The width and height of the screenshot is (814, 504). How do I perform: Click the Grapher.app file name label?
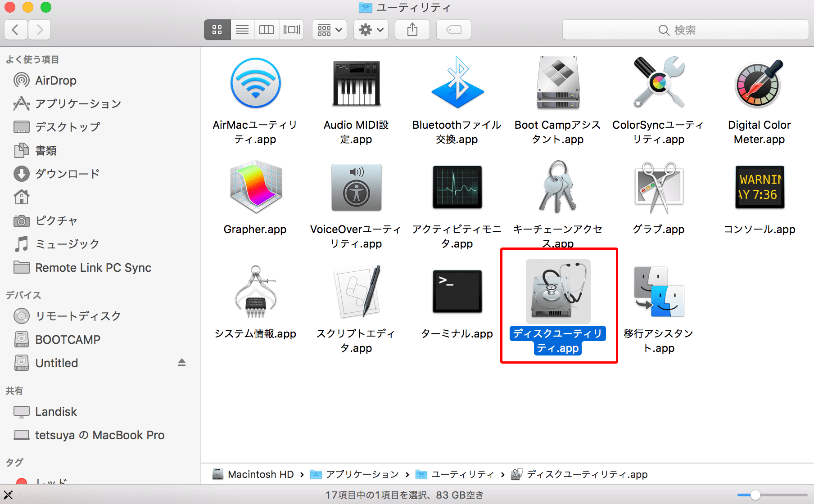pos(255,229)
